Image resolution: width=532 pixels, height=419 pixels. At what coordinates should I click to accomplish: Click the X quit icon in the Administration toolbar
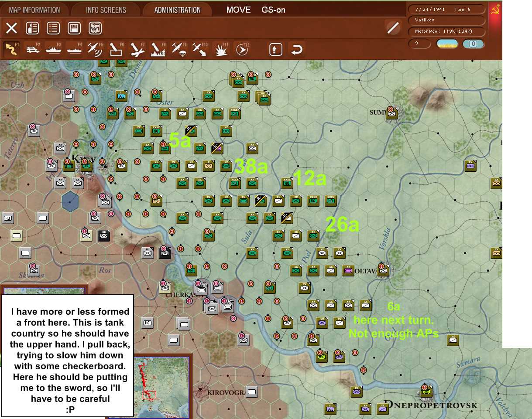pos(11,28)
